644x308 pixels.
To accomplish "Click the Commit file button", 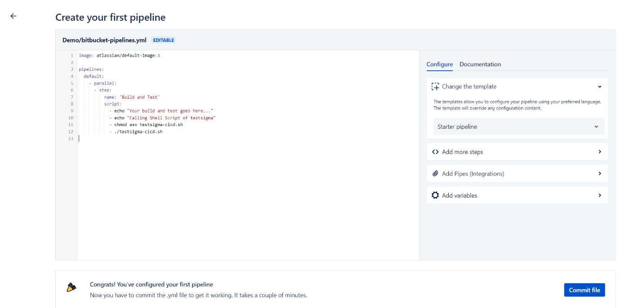I will tap(584, 290).
